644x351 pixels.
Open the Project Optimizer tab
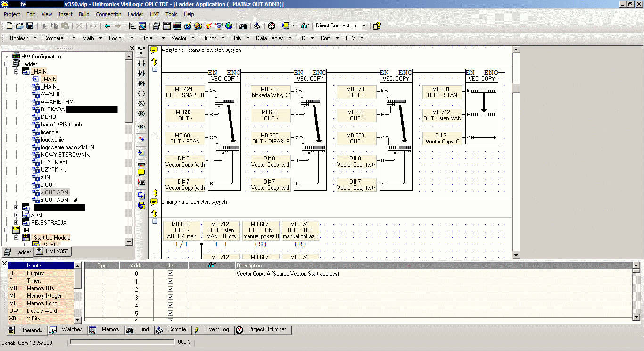262,330
